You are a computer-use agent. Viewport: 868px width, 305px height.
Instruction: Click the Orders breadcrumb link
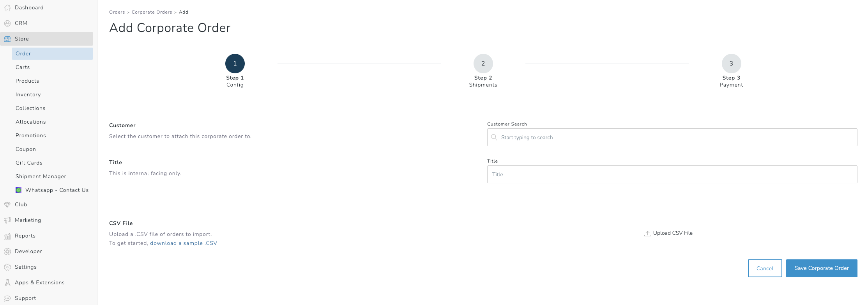tap(117, 12)
